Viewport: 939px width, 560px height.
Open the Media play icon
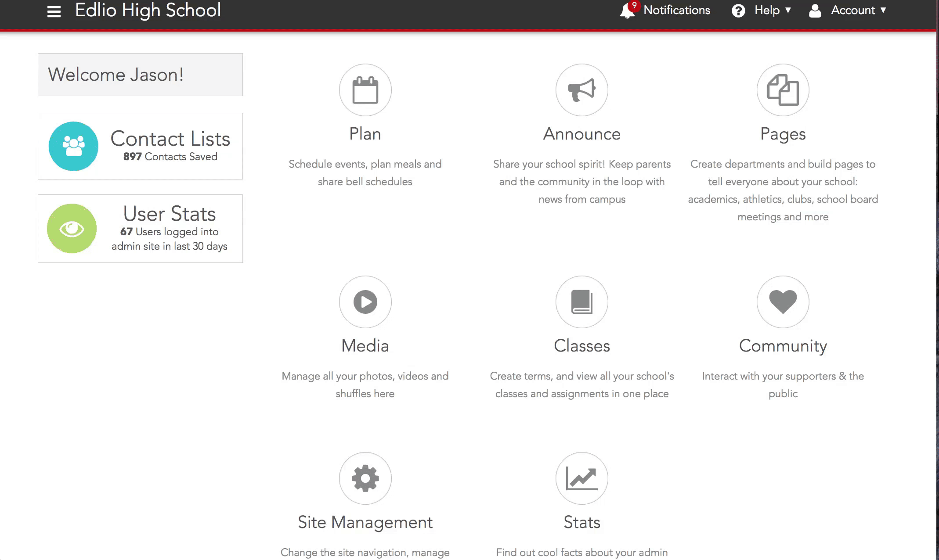click(x=365, y=302)
